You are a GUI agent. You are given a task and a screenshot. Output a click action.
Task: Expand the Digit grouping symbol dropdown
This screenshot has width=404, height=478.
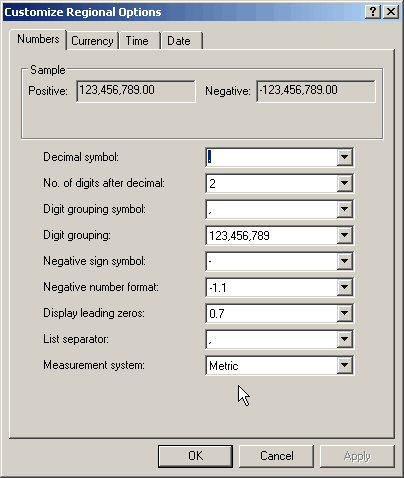344,209
